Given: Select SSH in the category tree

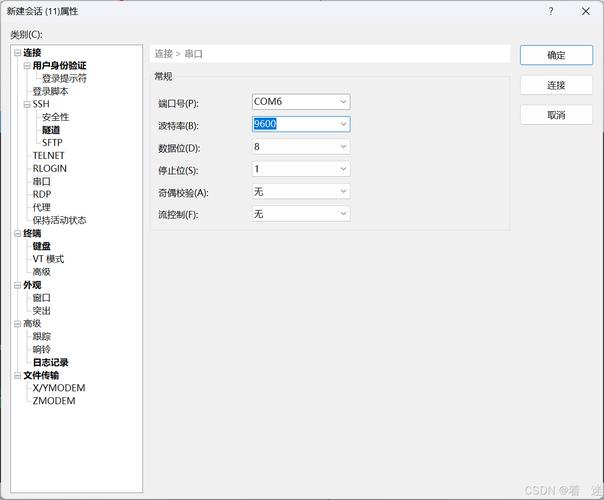Looking at the screenshot, I should [x=41, y=104].
